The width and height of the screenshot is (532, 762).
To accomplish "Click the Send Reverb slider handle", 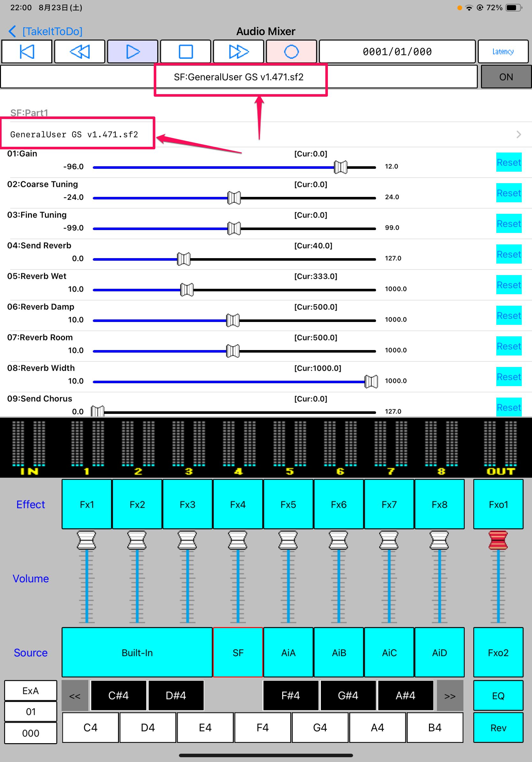I will click(x=183, y=259).
